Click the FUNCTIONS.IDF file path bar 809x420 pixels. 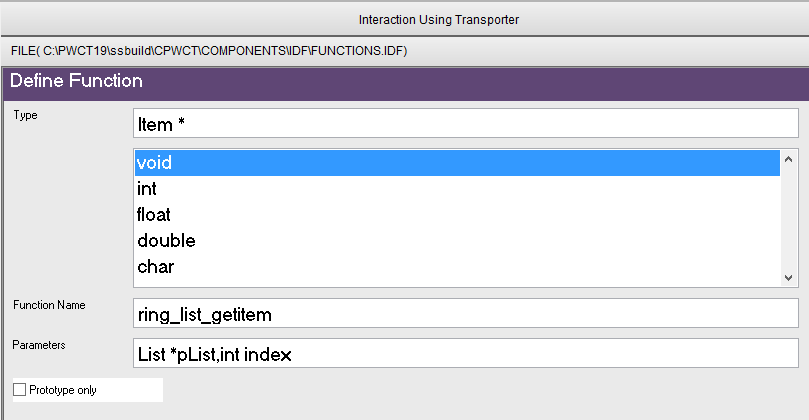click(x=405, y=51)
